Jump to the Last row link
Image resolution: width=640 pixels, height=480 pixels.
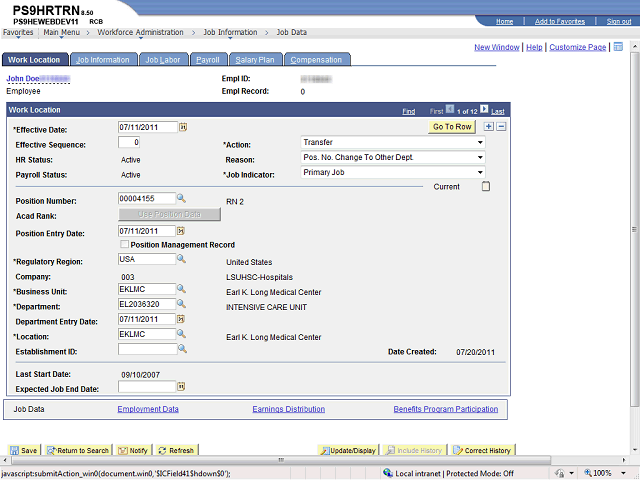pyautogui.click(x=498, y=111)
